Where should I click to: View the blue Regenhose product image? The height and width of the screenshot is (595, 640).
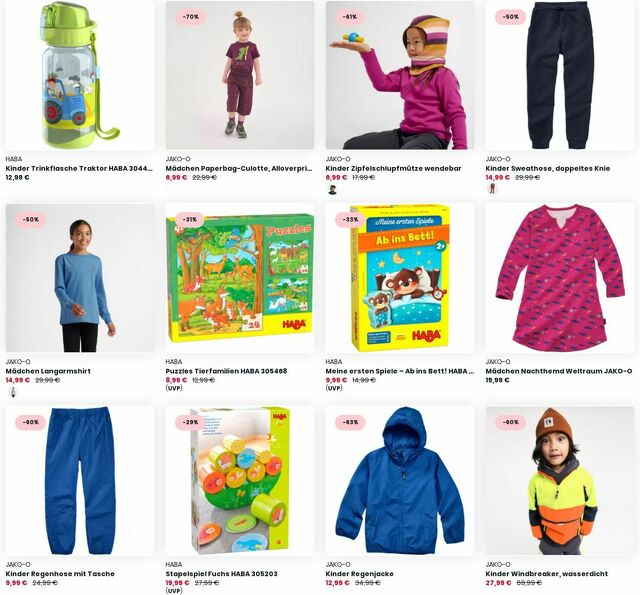(80, 481)
